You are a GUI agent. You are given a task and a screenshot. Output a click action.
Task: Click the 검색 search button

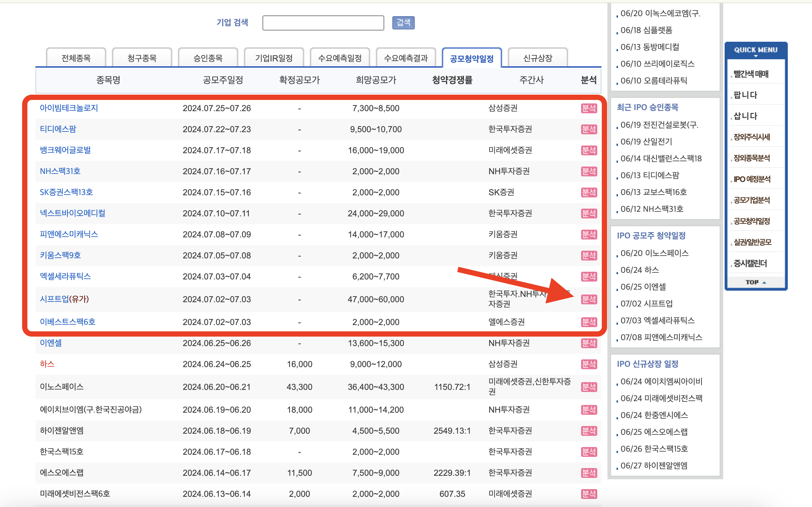403,23
